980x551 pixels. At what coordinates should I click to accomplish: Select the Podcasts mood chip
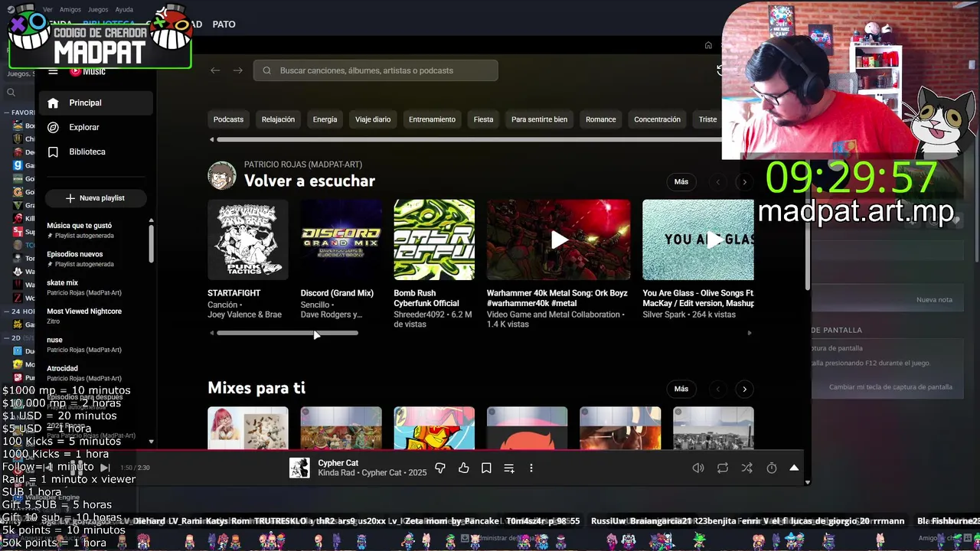click(228, 119)
